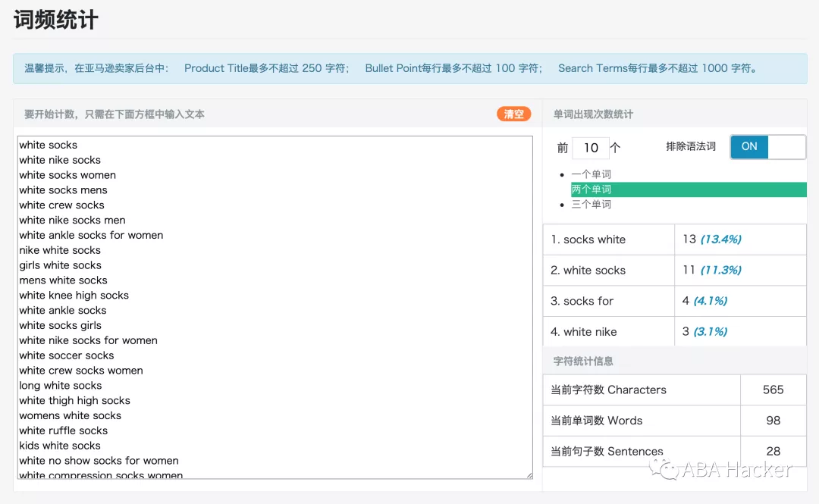Screen dimensions: 819x504
Task: Click the Words count value 98
Action: (773, 421)
